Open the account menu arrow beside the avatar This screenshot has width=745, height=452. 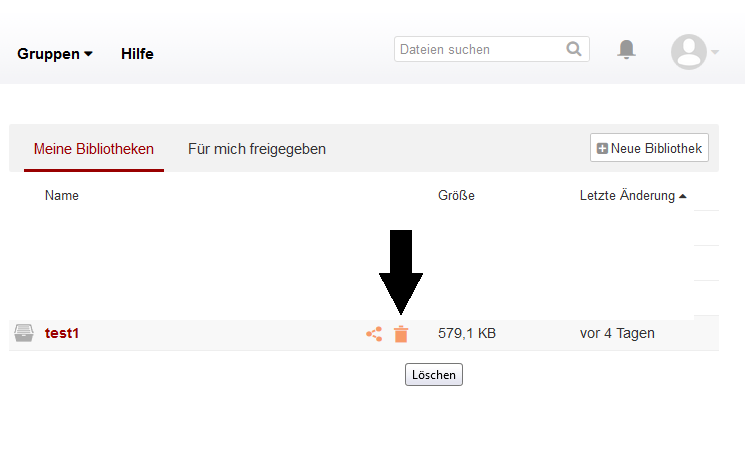[x=715, y=52]
